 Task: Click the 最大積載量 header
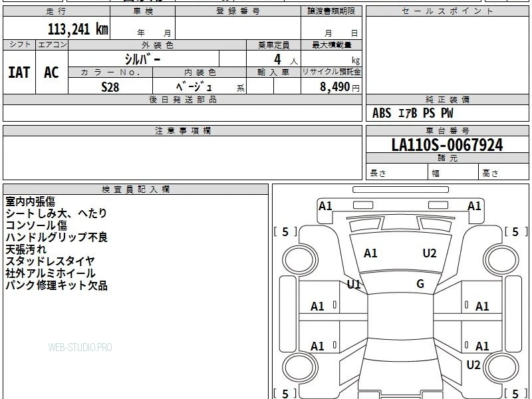tap(331, 45)
